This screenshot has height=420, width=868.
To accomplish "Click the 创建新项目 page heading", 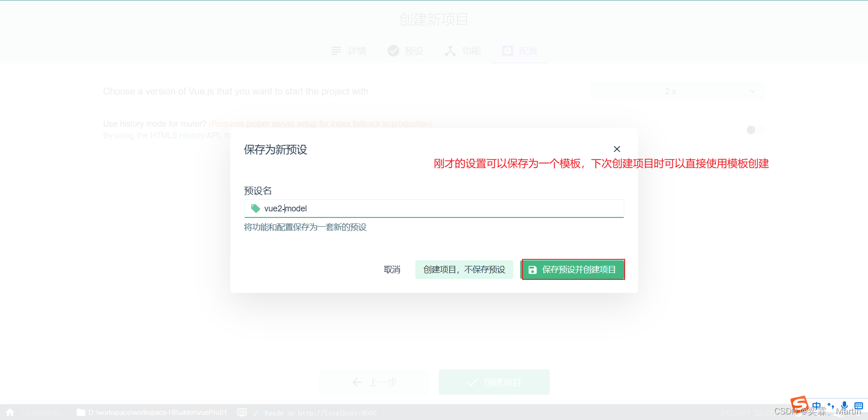I will pos(434,20).
